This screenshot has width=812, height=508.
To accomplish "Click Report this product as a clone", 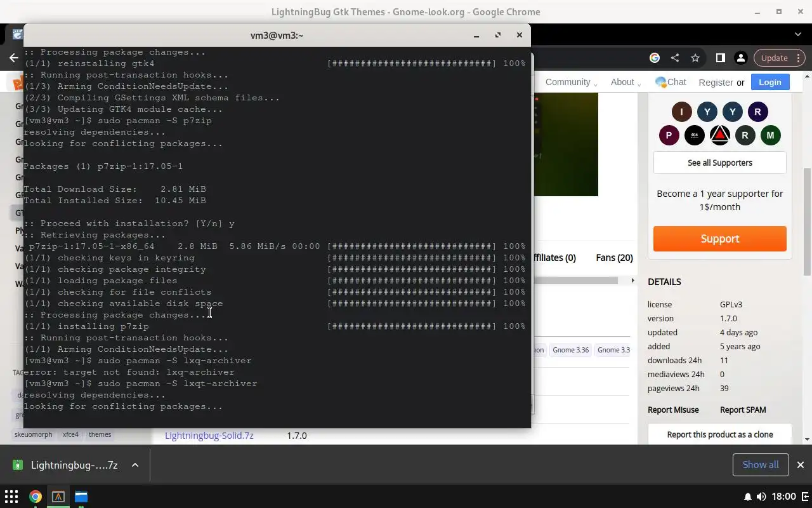I will coord(720,434).
